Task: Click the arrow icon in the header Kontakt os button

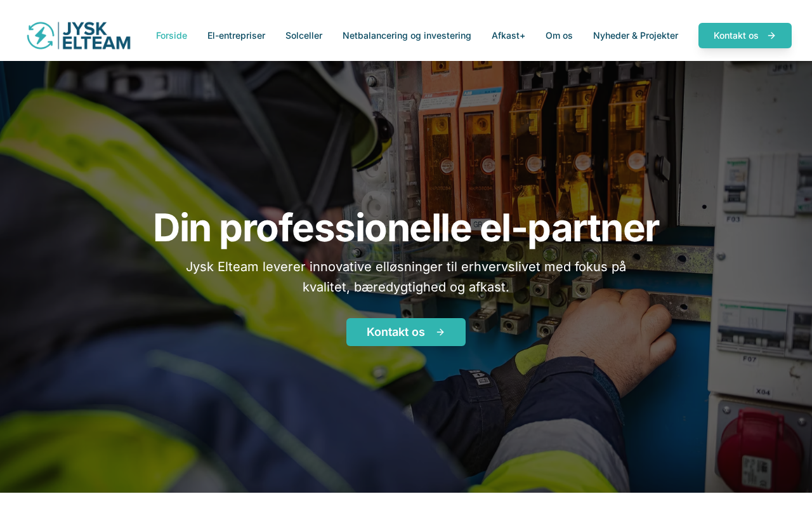Action: 771,36
